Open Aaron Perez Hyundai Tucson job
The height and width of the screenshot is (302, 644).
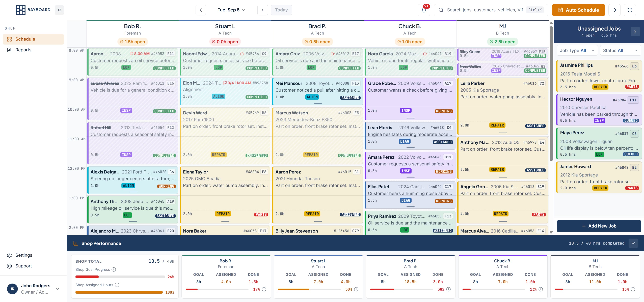point(317,195)
